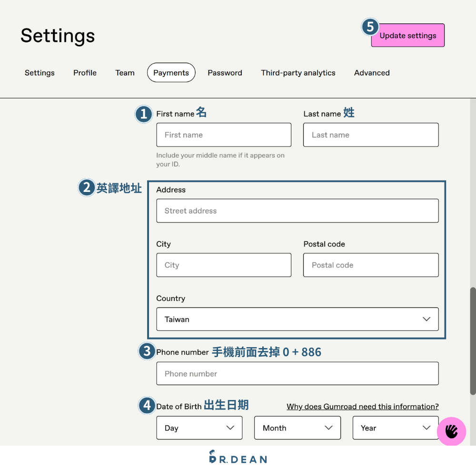Click the Phone number input field
Image resolution: width=476 pixels, height=469 pixels.
pyautogui.click(x=297, y=374)
